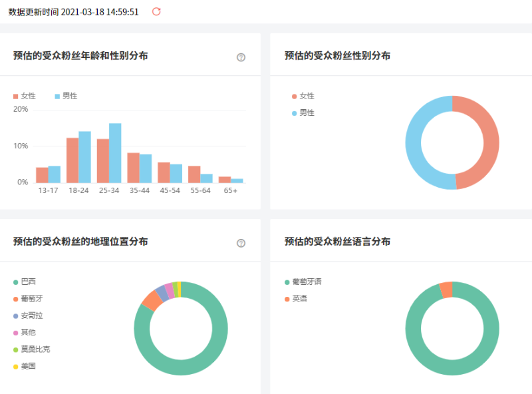This screenshot has height=394, width=532.
Task: Open help icon for age and gender chart
Action: (x=241, y=57)
